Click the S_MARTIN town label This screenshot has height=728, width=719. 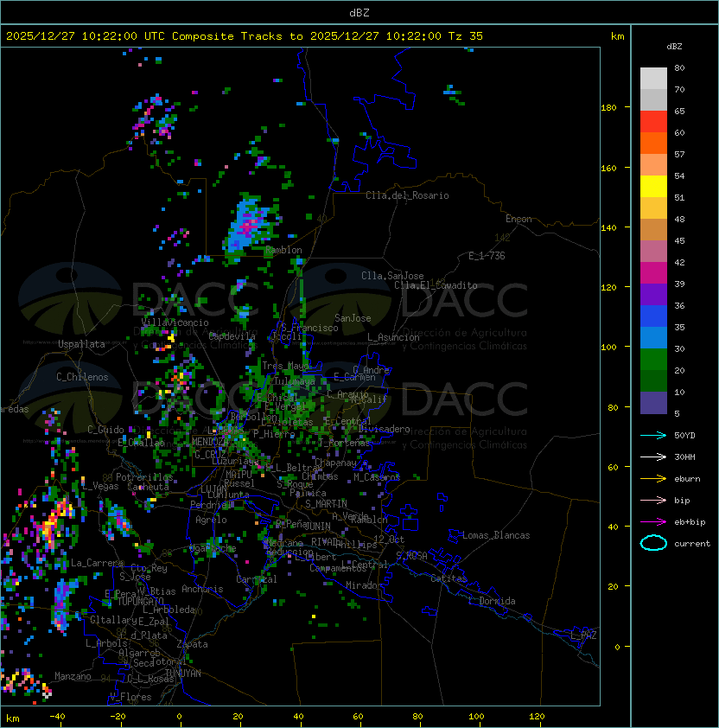click(x=326, y=503)
